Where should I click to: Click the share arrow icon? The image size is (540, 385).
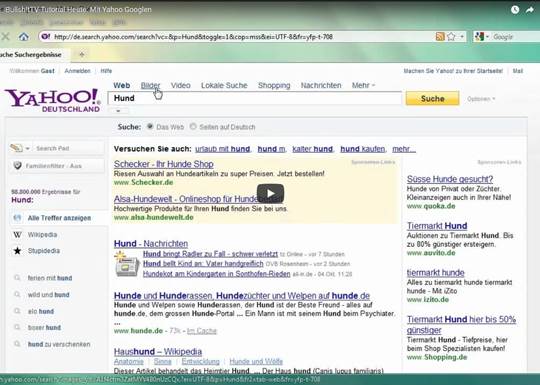[530, 10]
